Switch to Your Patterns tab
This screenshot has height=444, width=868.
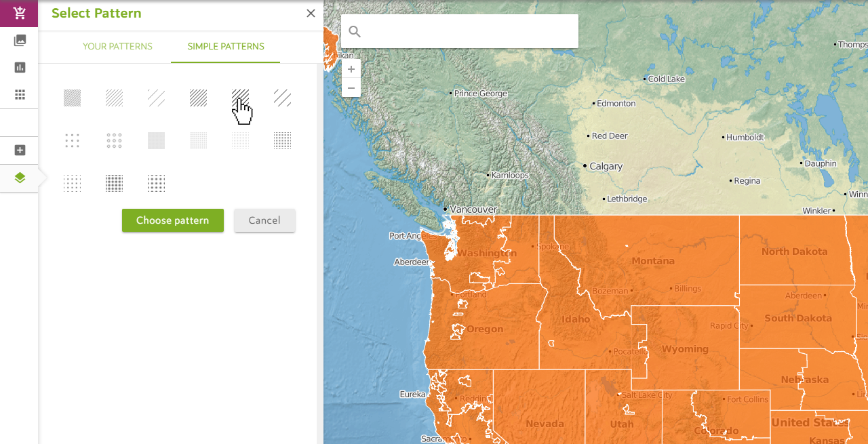(x=117, y=47)
